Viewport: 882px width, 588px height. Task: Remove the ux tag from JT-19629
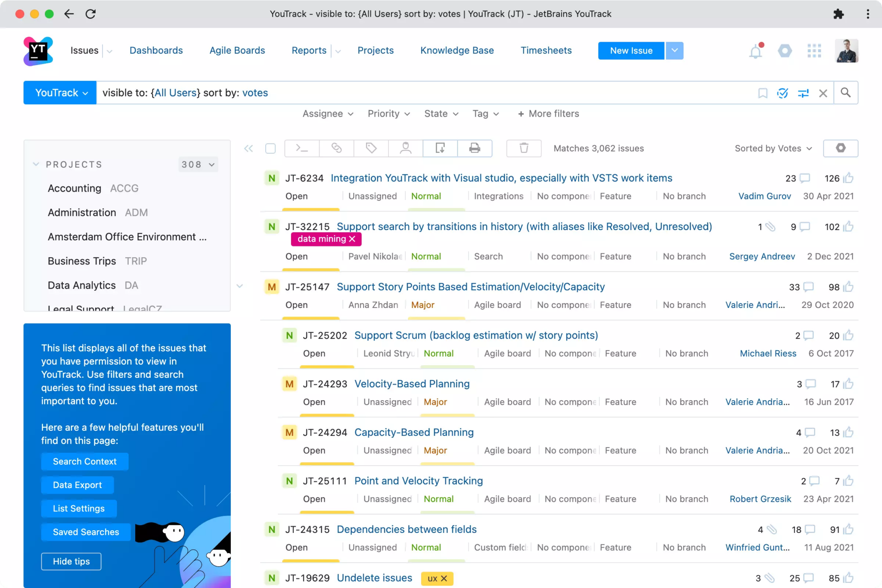point(444,579)
